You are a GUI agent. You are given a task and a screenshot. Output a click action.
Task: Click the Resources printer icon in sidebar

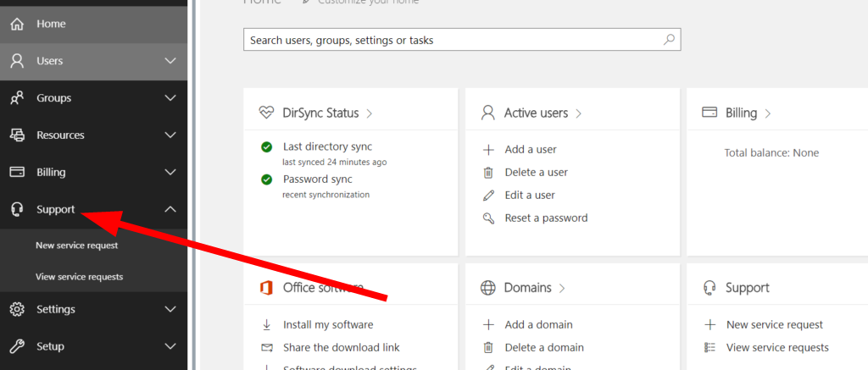(17, 135)
